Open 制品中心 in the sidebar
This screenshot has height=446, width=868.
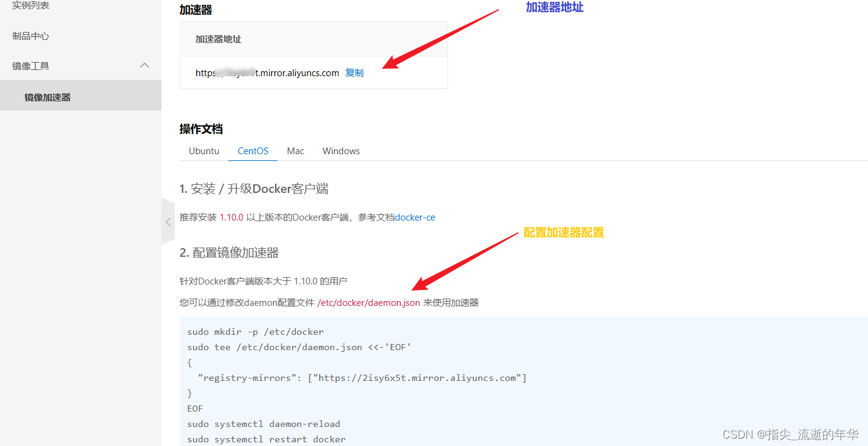pyautogui.click(x=31, y=36)
